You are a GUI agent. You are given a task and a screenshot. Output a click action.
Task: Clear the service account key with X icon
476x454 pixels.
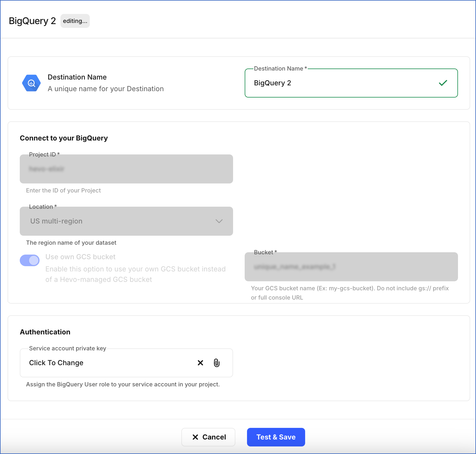[201, 363]
